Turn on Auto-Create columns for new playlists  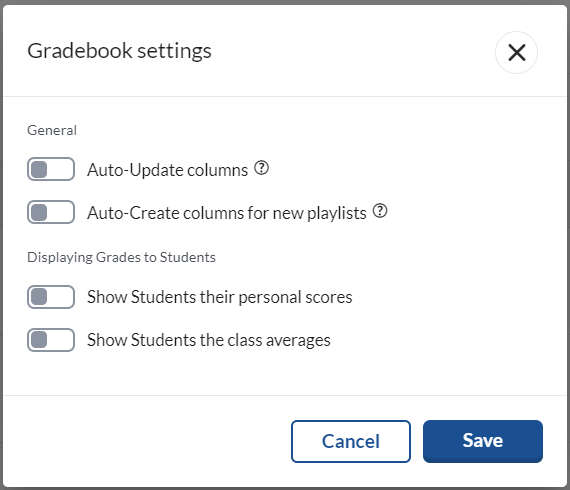pyautogui.click(x=51, y=212)
